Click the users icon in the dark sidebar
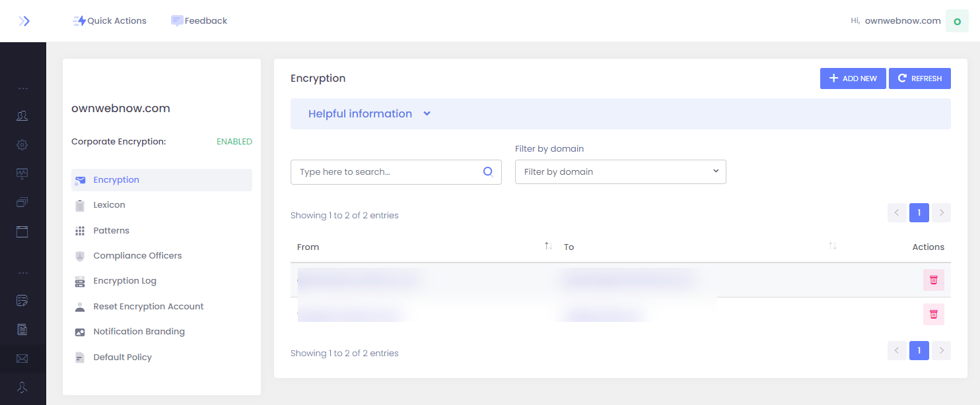Viewport: 980px width, 405px height. point(22,115)
